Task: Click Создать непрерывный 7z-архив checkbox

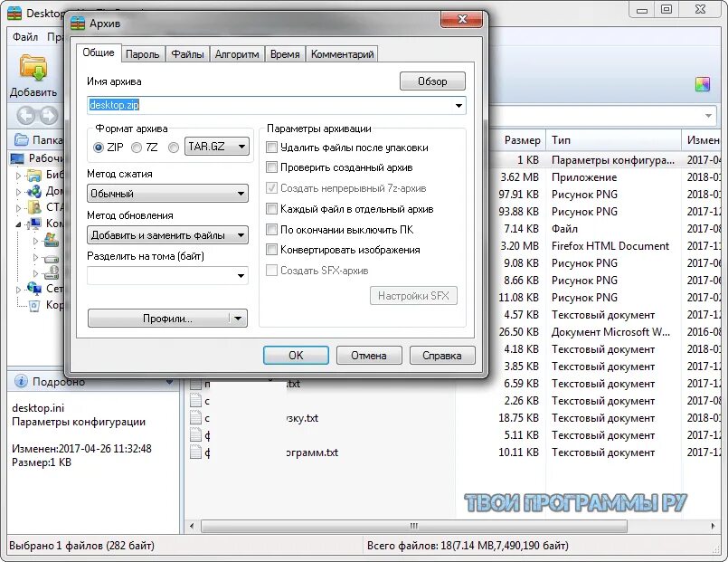Action: click(271, 188)
